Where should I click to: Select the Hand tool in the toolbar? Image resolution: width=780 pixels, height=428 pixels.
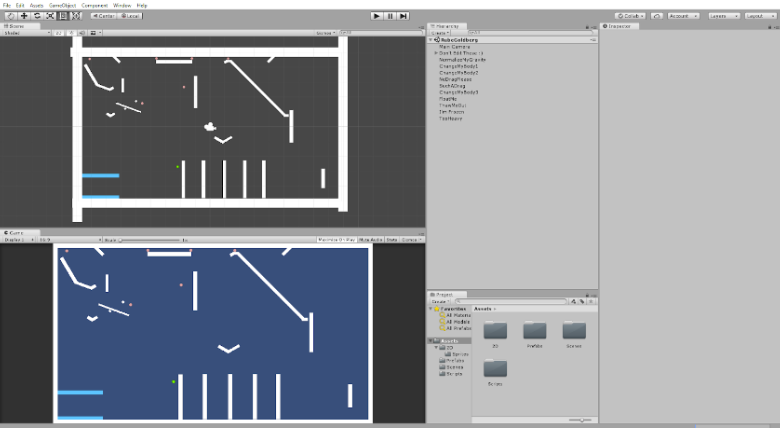click(x=10, y=16)
